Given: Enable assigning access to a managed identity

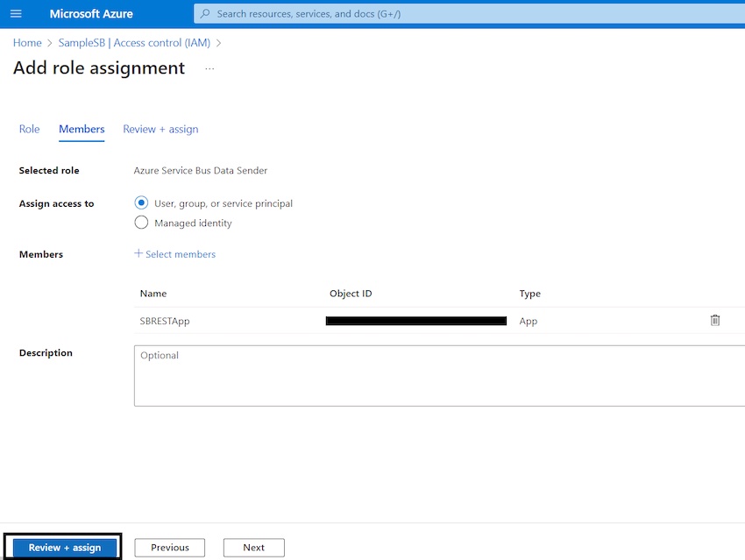Looking at the screenshot, I should (141, 223).
